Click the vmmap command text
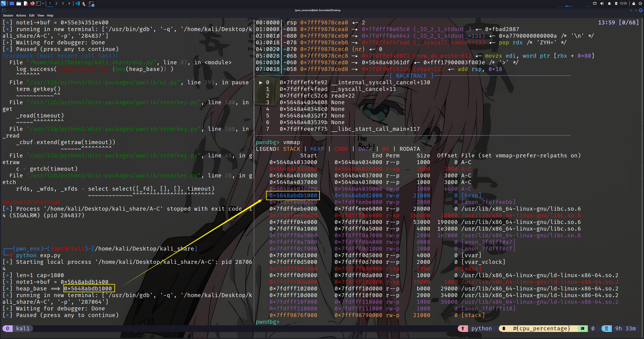The width and height of the screenshot is (644, 339). (292, 142)
